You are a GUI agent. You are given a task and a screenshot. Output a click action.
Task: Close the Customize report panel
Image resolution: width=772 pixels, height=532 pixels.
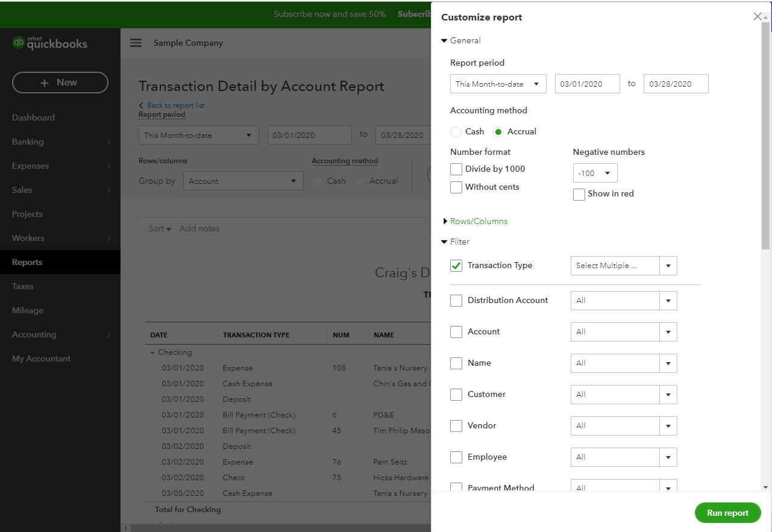(x=758, y=17)
